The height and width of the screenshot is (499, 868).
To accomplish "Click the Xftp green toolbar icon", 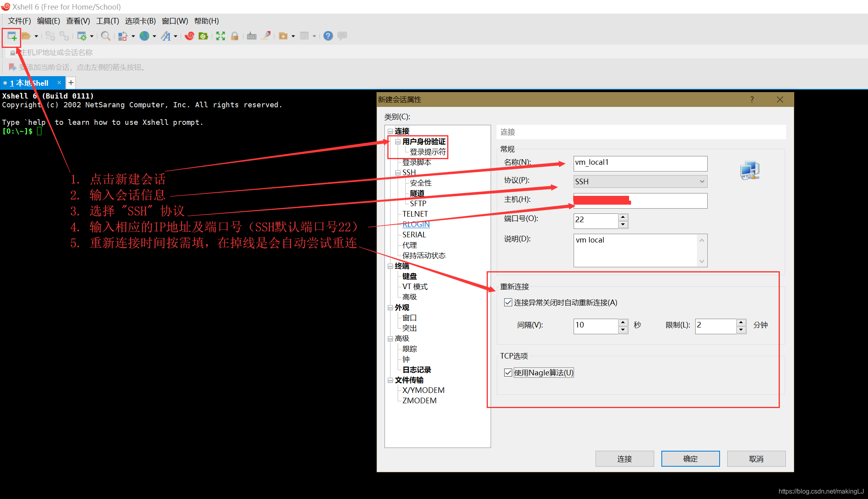I will click(203, 36).
